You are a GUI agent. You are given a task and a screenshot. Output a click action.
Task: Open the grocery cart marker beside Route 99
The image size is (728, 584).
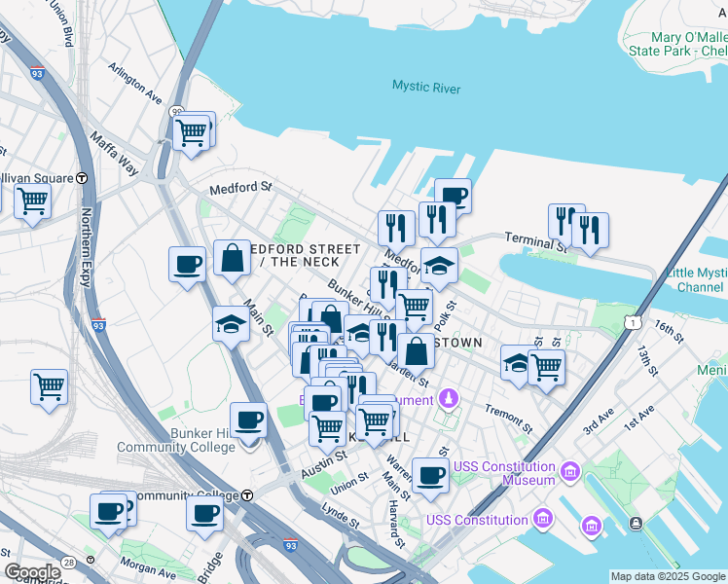pos(191,135)
